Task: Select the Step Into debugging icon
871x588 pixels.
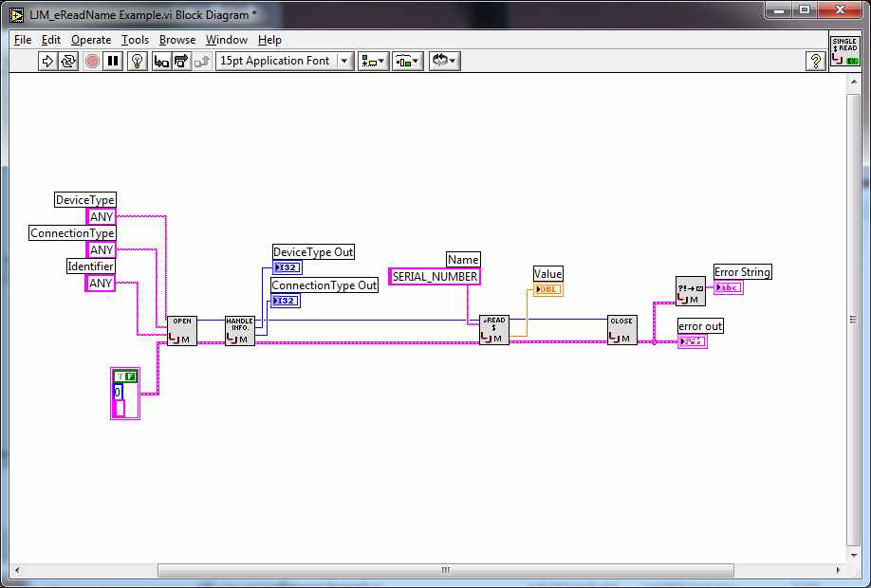Action: point(159,61)
